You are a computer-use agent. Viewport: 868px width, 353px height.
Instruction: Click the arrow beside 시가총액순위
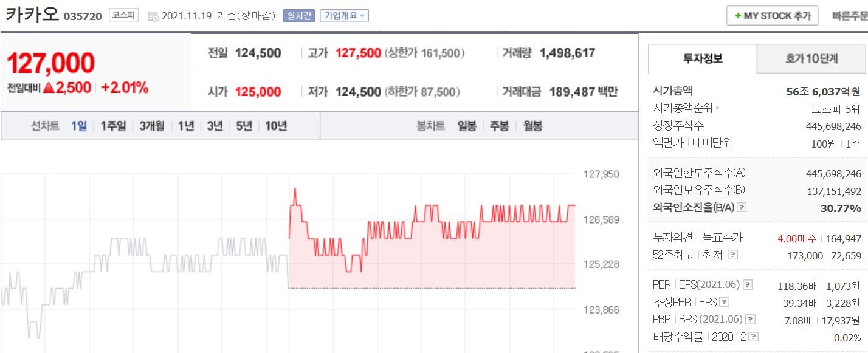pos(717,109)
